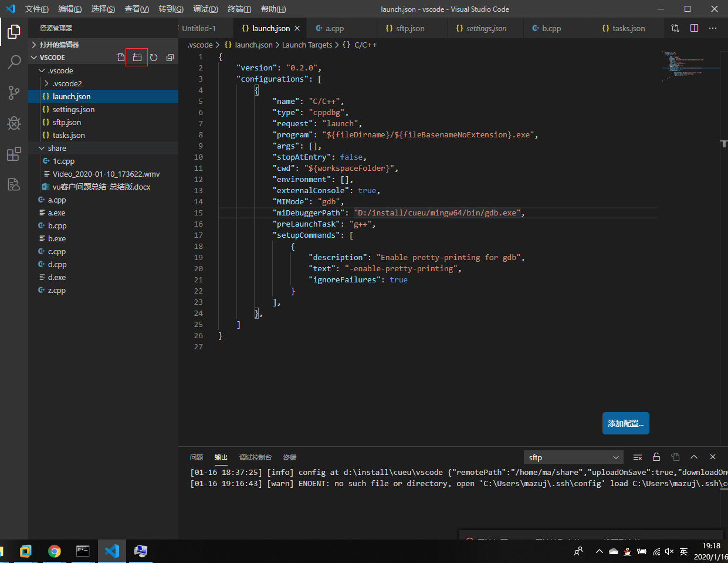Open the Explorer view in activity bar
The image size is (728, 563).
tap(14, 31)
